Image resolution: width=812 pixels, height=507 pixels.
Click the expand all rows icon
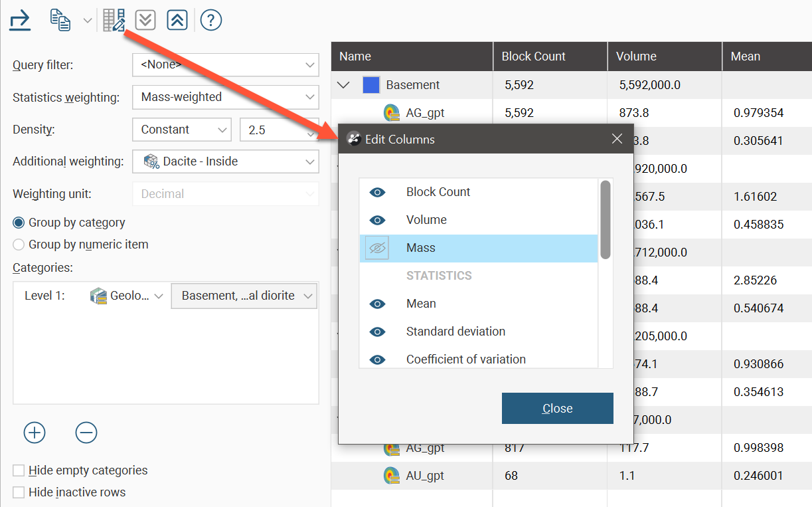pyautogui.click(x=145, y=20)
